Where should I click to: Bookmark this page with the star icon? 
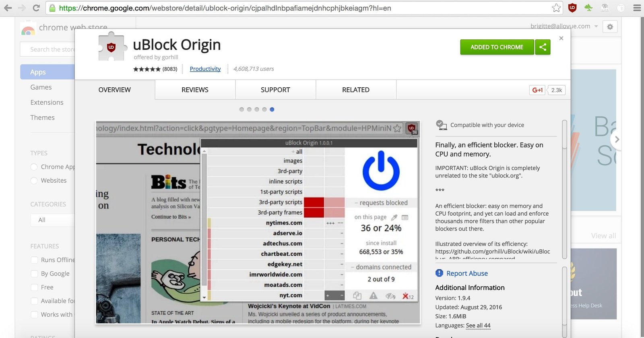(556, 8)
